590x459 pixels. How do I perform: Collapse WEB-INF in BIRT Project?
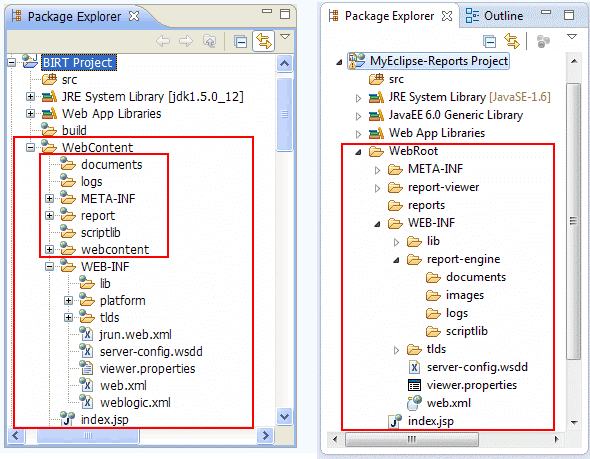coord(49,266)
